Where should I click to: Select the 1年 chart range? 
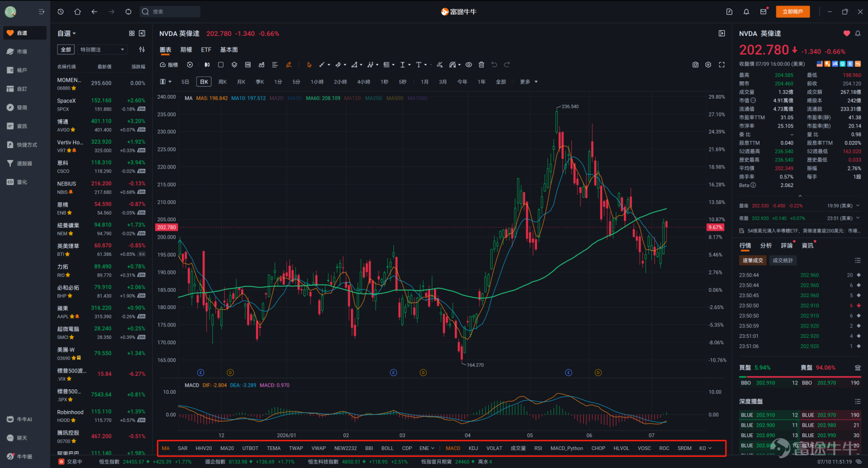481,82
